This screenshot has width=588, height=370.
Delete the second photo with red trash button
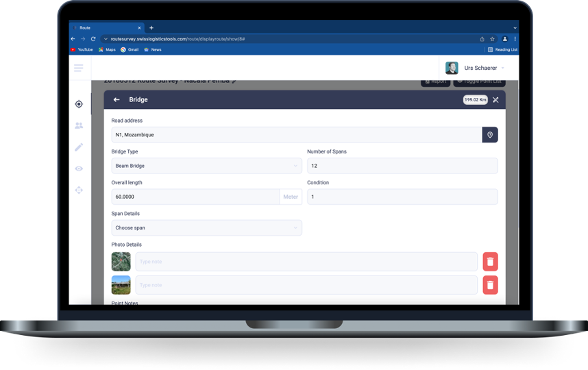pos(490,285)
